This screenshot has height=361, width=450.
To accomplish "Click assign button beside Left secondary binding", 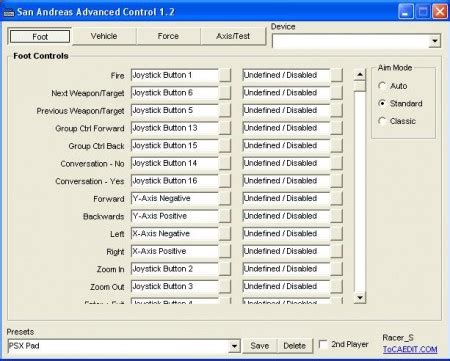I will click(337, 234).
